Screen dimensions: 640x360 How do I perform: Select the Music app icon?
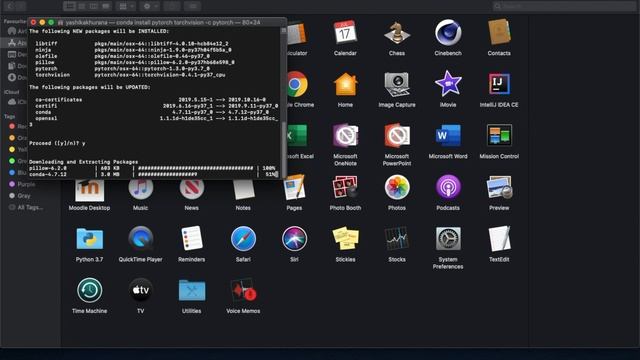(140, 189)
